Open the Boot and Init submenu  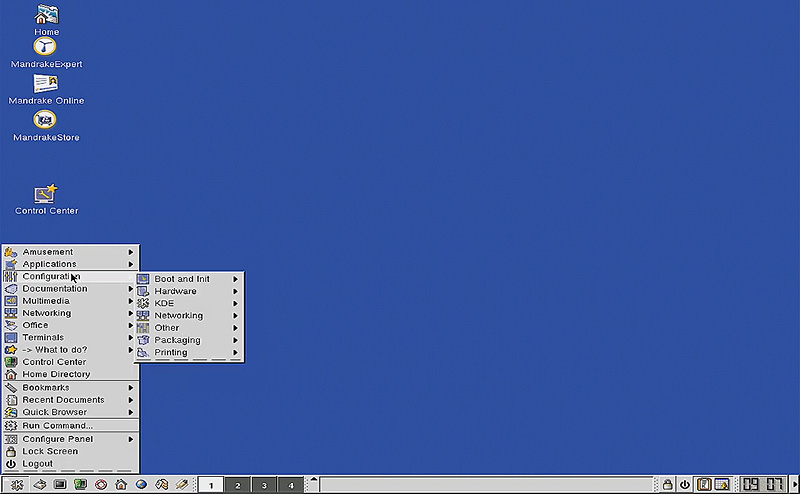pyautogui.click(x=189, y=279)
